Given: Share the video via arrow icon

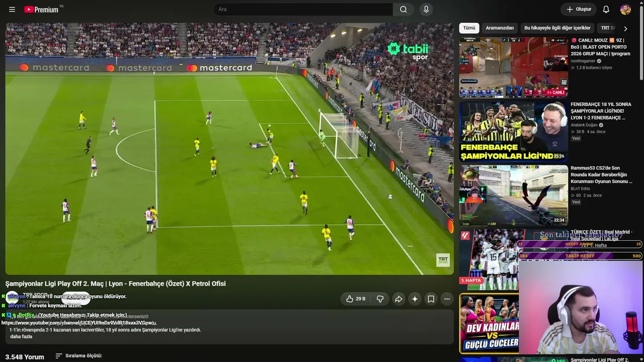Looking at the screenshot, I should (398, 299).
